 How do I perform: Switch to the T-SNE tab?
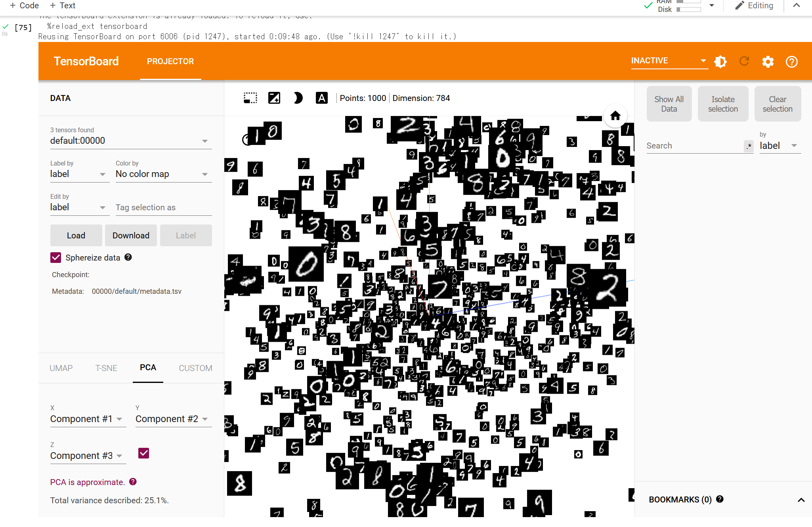[x=106, y=368]
